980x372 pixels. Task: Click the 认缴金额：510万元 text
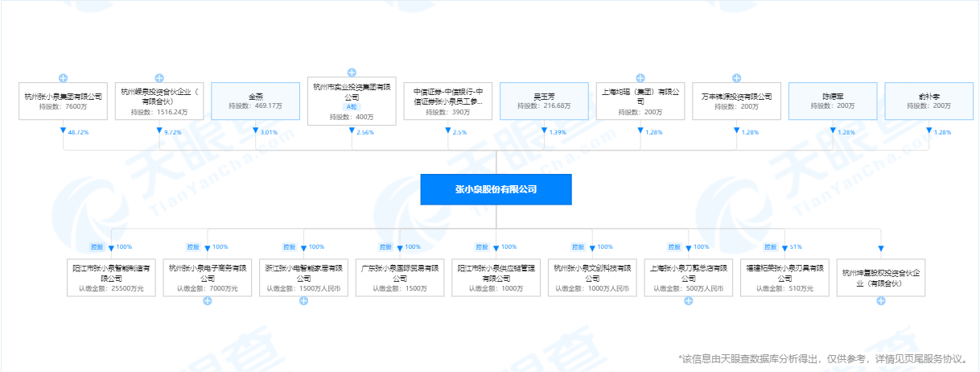coord(784,287)
